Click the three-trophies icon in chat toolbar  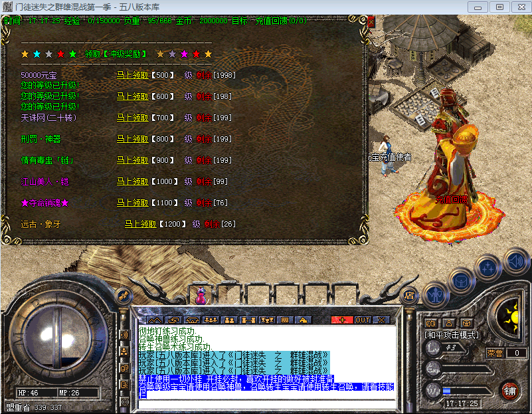pos(267,320)
